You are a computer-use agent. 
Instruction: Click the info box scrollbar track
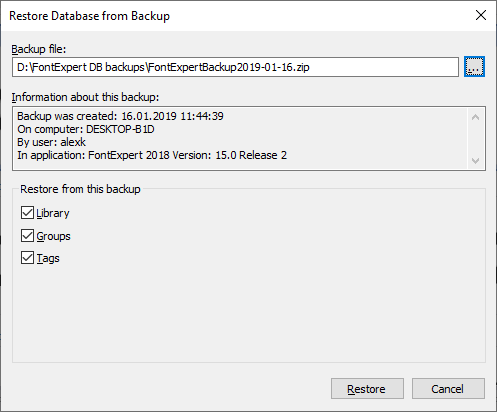(x=476, y=139)
